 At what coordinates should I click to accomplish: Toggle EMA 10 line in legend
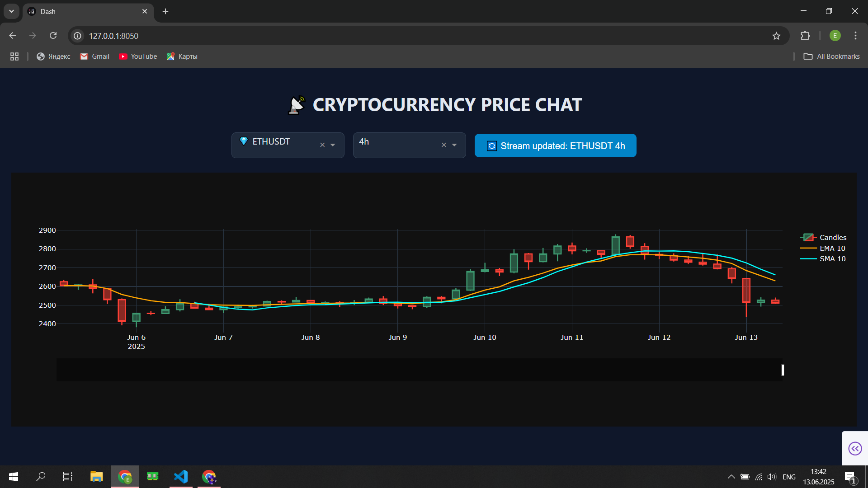pyautogui.click(x=832, y=249)
